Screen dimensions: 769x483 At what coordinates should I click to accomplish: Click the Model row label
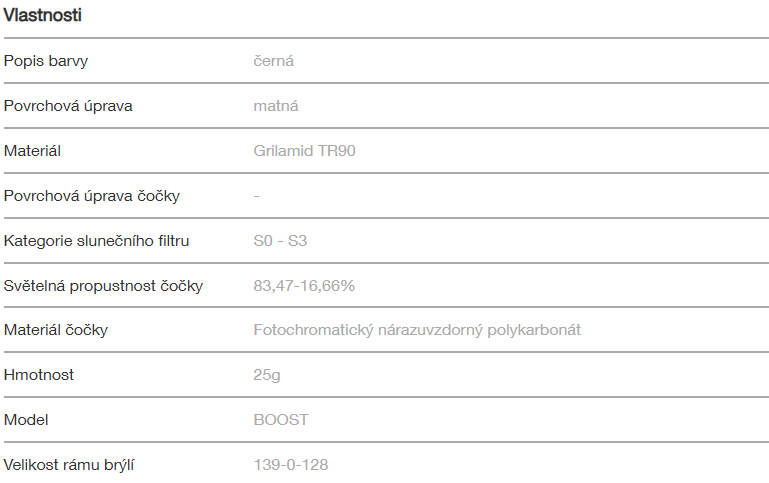(26, 420)
